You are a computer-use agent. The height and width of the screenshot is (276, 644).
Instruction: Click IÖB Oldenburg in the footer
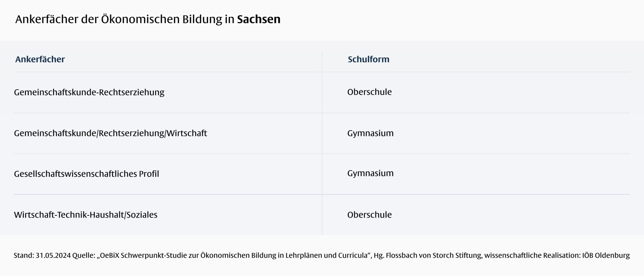tap(606, 255)
